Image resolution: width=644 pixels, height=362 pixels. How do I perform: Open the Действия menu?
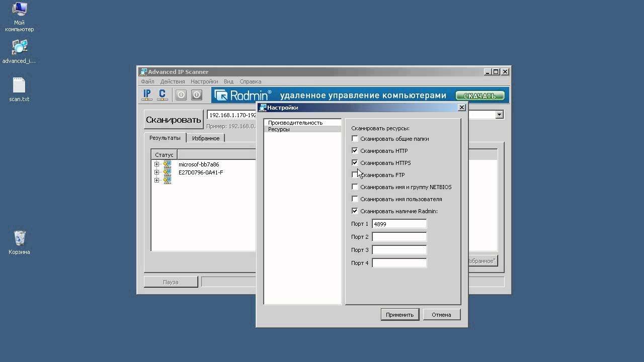click(173, 81)
